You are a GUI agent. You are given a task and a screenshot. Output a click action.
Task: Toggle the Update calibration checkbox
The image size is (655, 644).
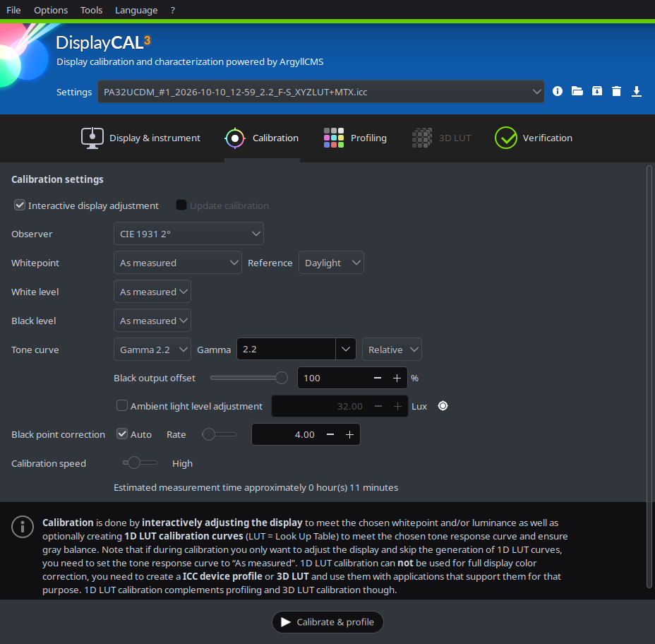click(181, 205)
